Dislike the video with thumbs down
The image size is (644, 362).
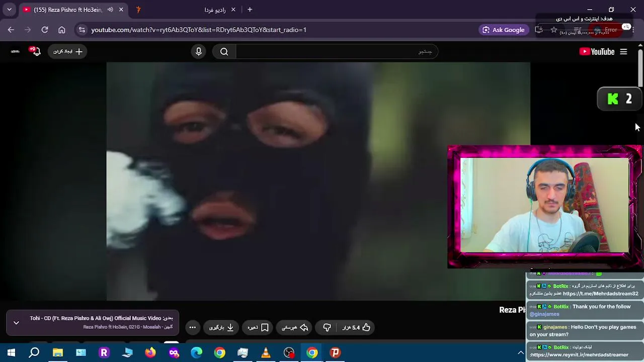click(327, 327)
